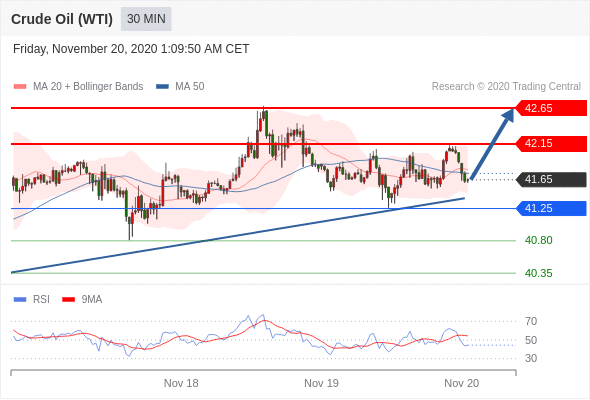Click the 9MA legend swatch
The width and height of the screenshot is (590, 400).
[68, 300]
